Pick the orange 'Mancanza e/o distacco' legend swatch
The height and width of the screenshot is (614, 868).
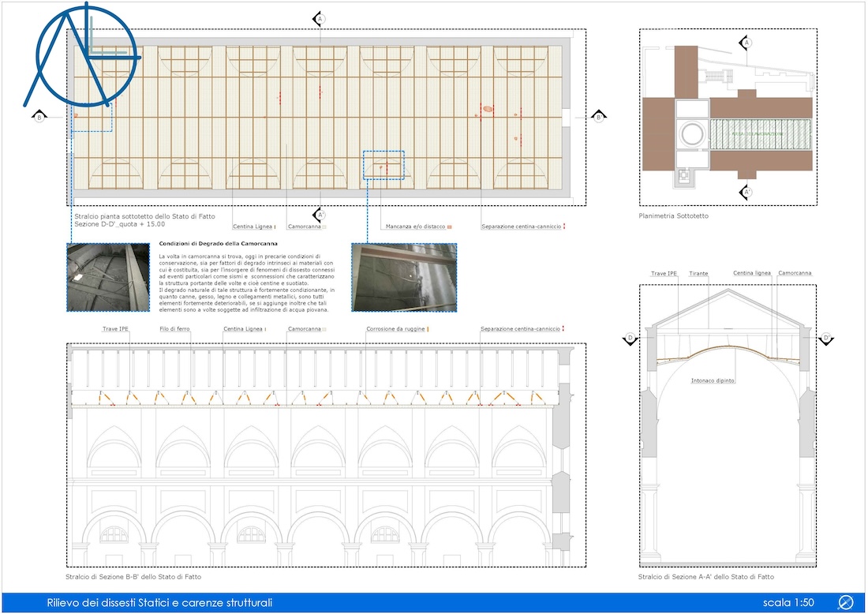(450, 227)
